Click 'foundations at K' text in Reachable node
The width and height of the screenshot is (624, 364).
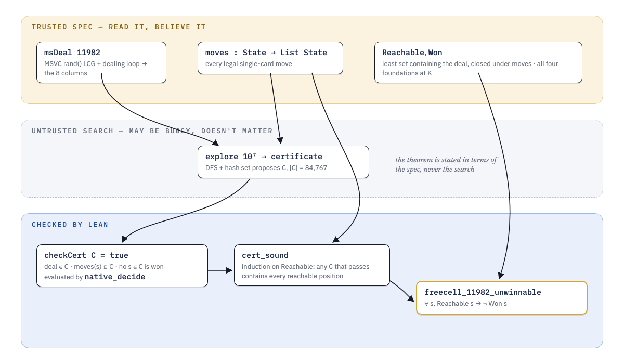407,73
